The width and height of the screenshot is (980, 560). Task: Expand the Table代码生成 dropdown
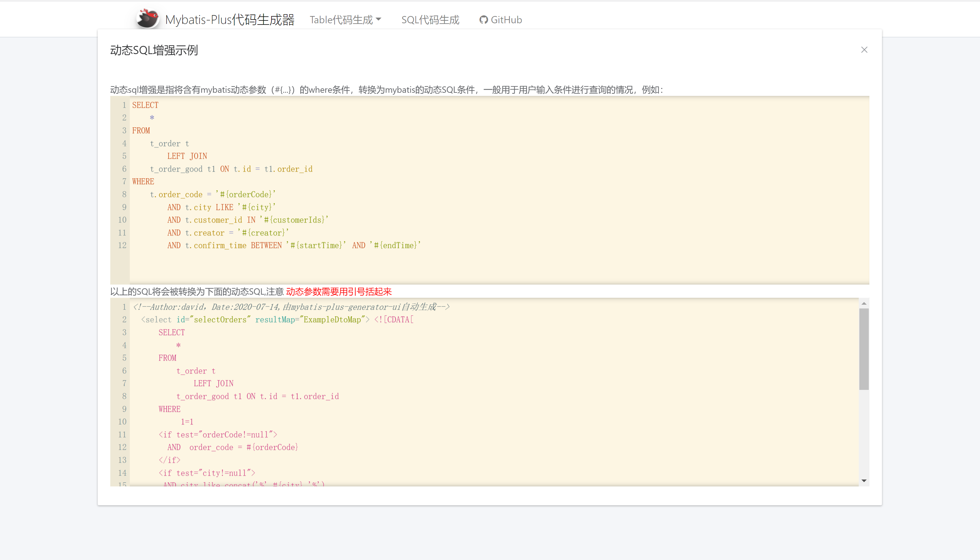tap(345, 19)
